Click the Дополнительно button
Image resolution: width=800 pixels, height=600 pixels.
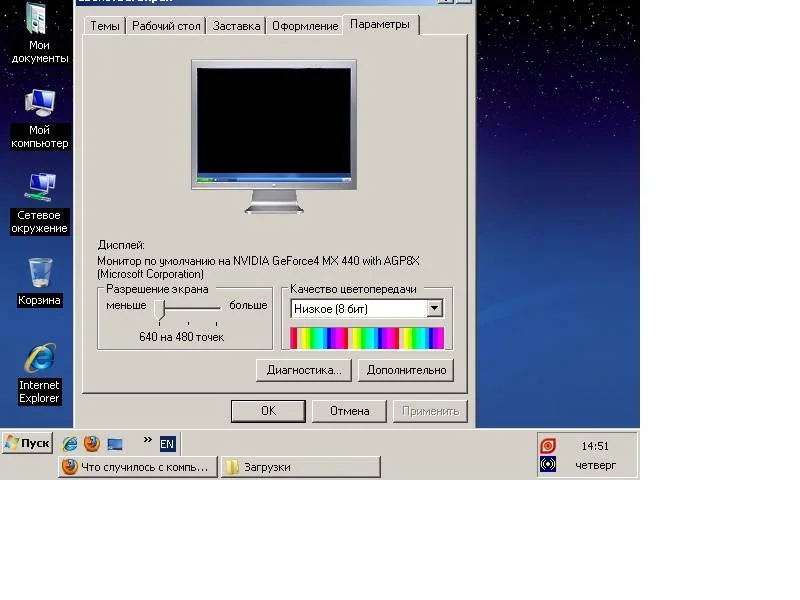[406, 370]
